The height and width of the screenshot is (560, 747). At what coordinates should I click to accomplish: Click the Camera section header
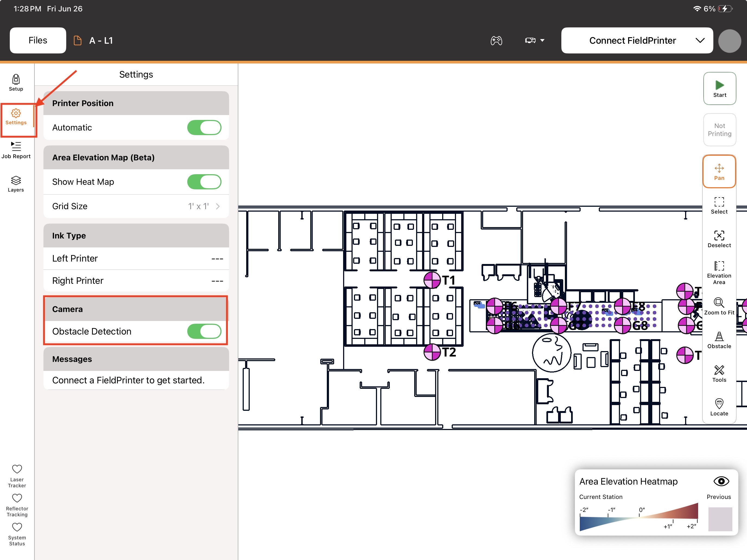tap(136, 309)
